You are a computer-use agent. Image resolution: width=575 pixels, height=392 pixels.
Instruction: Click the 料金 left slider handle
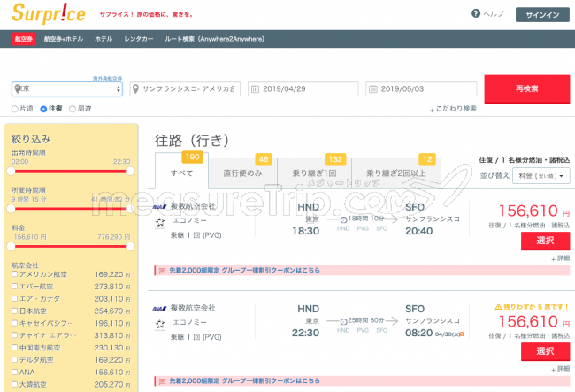11,246
